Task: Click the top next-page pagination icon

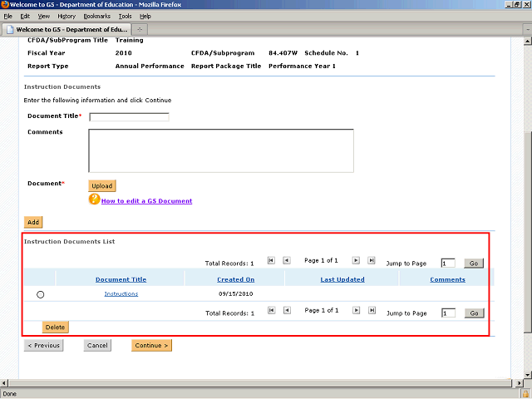Action: (356, 260)
